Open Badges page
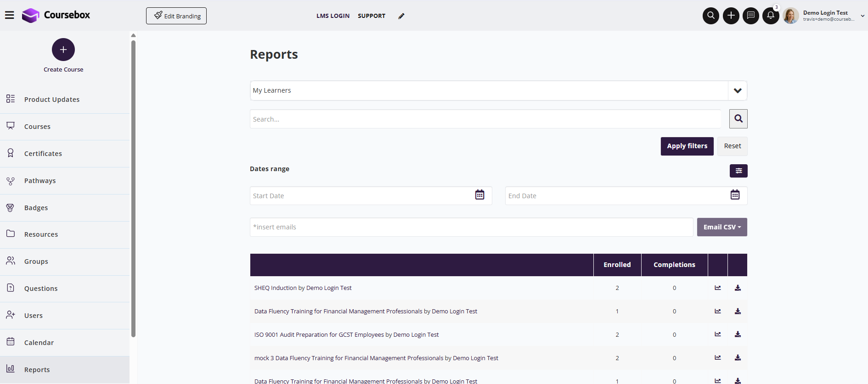This screenshot has width=868, height=384. click(65, 208)
